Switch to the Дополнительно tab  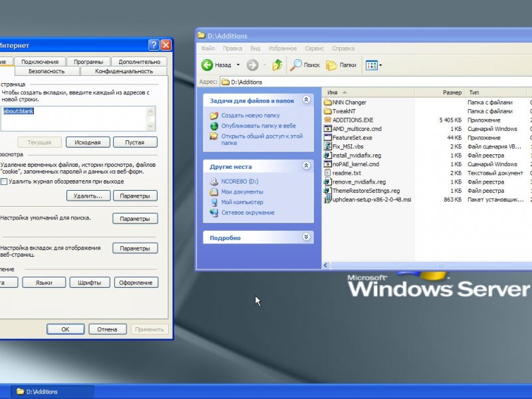(x=140, y=61)
